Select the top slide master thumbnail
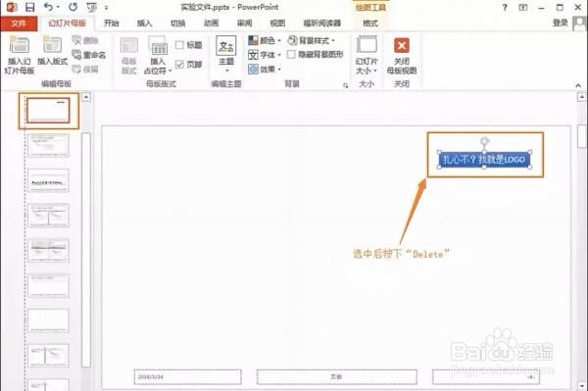 click(48, 110)
